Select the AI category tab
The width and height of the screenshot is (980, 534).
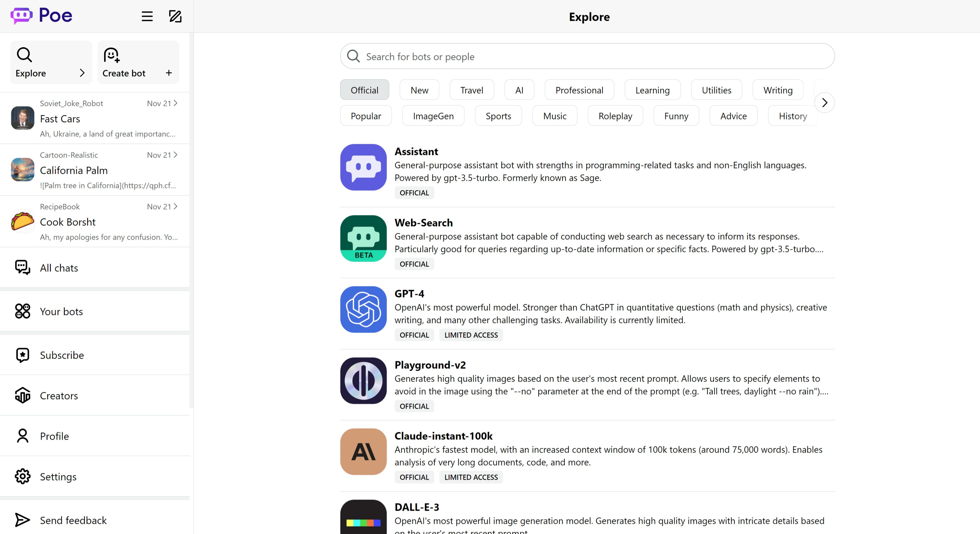(x=519, y=90)
